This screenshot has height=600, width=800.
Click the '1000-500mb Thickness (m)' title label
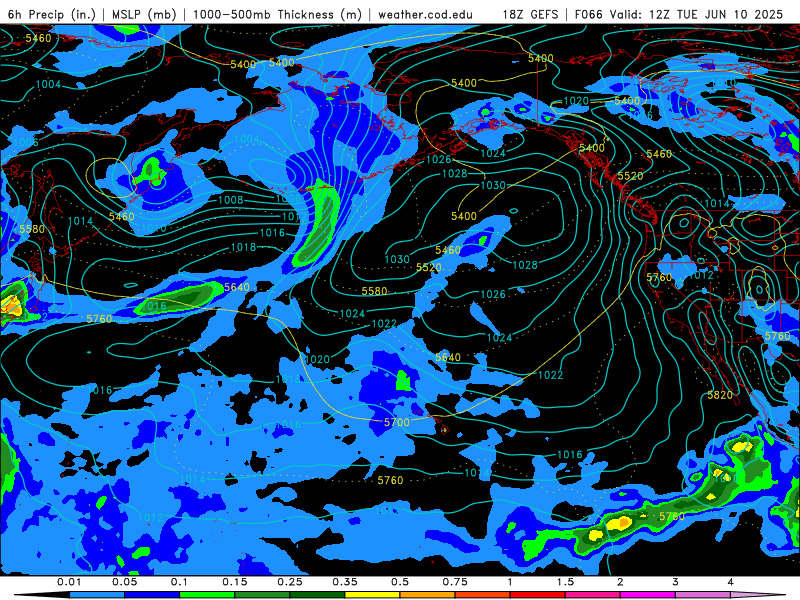[x=278, y=14]
